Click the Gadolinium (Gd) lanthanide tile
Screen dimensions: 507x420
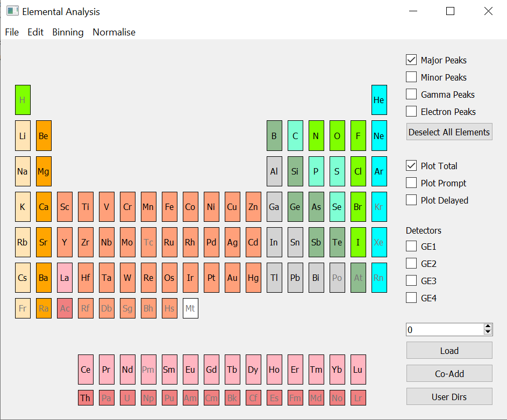tap(211, 370)
